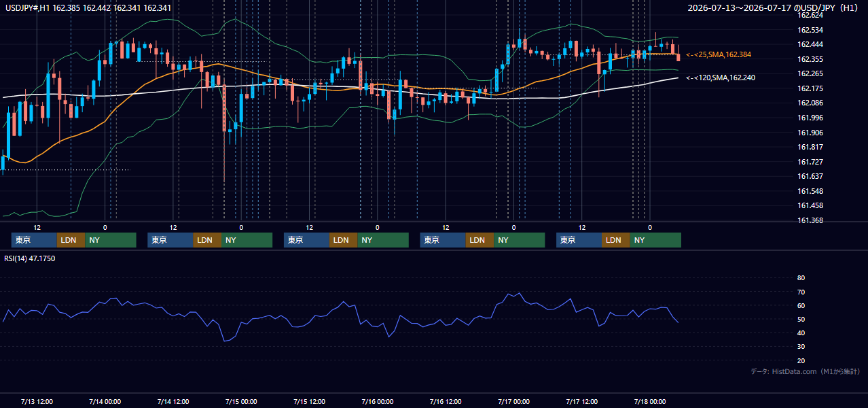This screenshot has height=408, width=868.
Task: Click RSI scale level 40
Action: pos(801,333)
